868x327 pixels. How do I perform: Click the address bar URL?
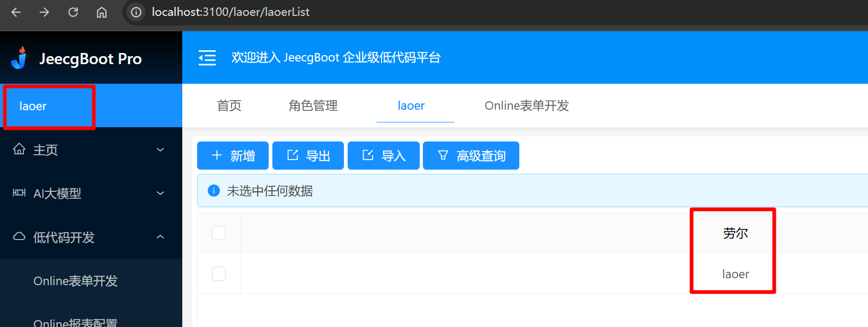pyautogui.click(x=231, y=12)
